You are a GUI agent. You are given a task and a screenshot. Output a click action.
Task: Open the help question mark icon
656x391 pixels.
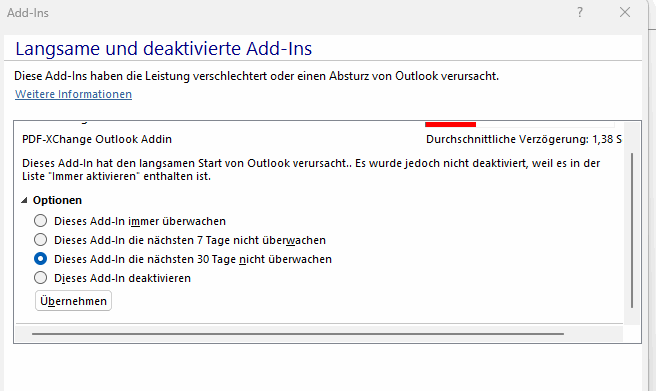pos(580,13)
